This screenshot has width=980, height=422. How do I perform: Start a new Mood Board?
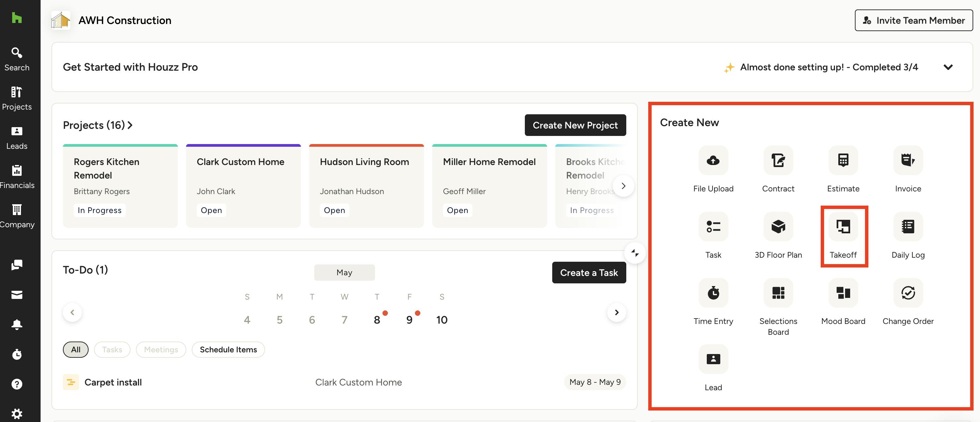[x=843, y=293]
